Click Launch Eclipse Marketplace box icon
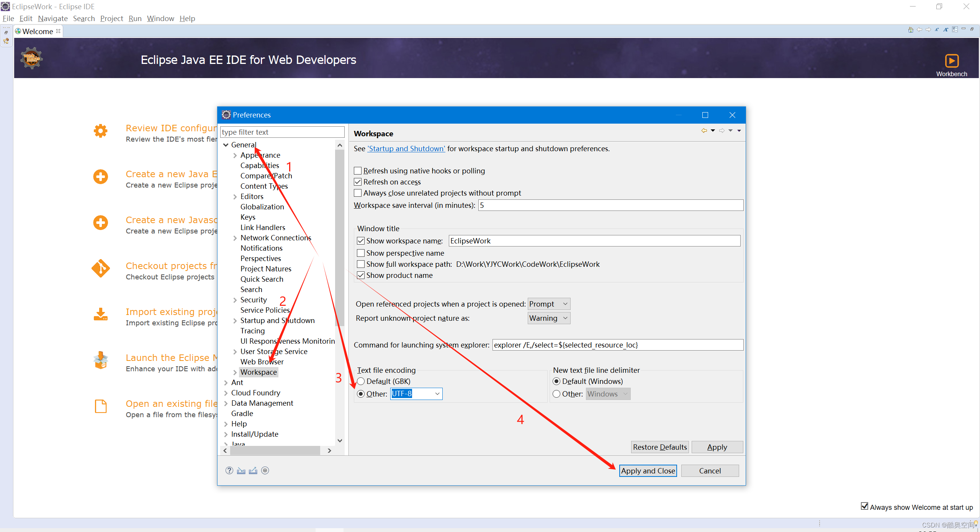Screen dimensions: 980x532 pos(101,360)
